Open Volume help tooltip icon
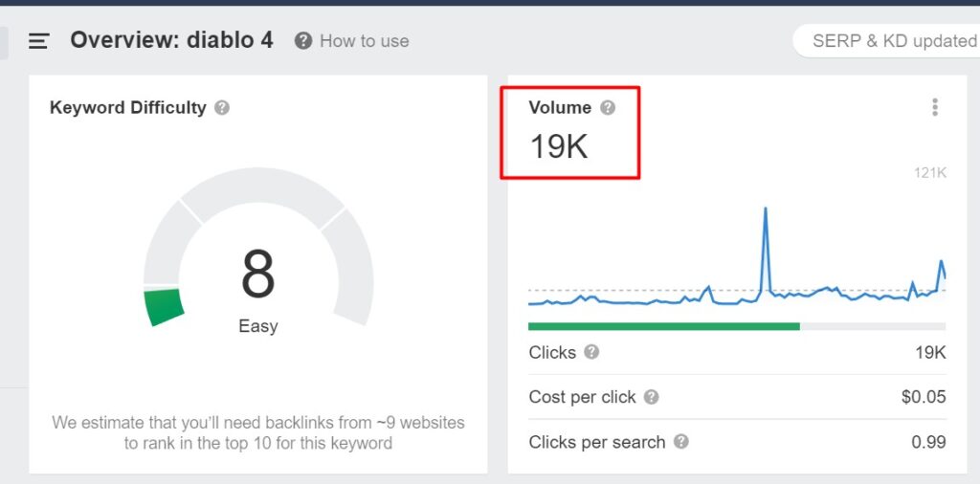The image size is (980, 484). click(x=608, y=107)
